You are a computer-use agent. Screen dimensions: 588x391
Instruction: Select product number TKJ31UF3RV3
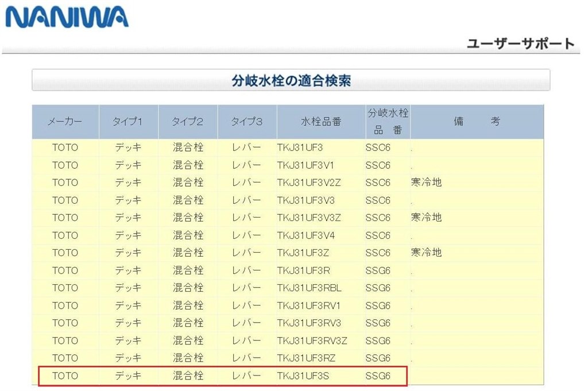point(309,323)
